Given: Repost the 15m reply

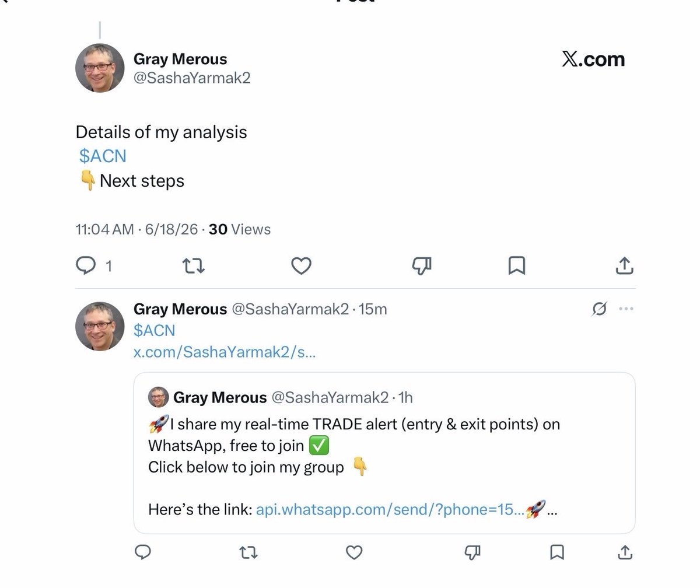Looking at the screenshot, I should pyautogui.click(x=249, y=551).
